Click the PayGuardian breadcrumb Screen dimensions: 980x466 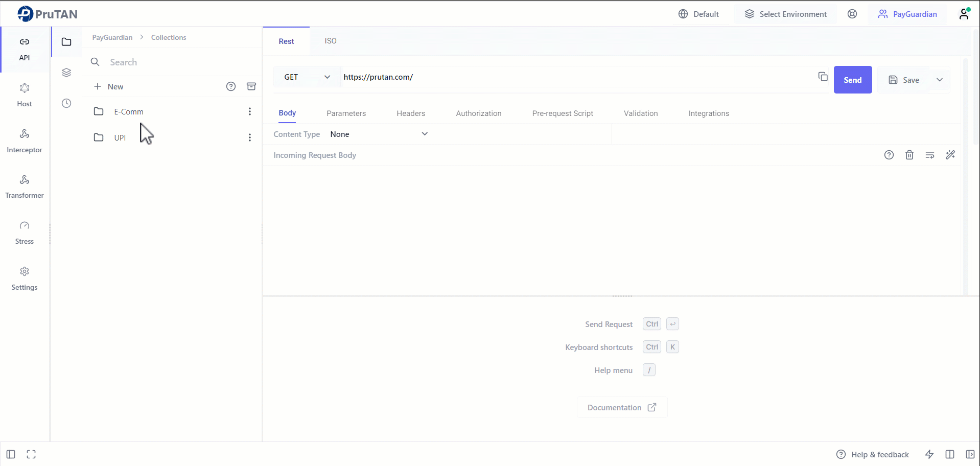(x=112, y=37)
